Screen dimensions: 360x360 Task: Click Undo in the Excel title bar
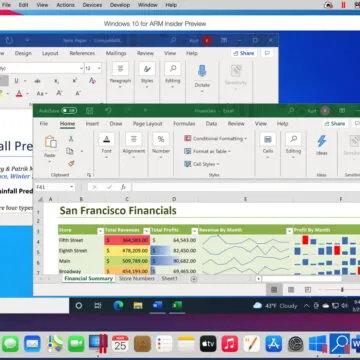pos(108,111)
